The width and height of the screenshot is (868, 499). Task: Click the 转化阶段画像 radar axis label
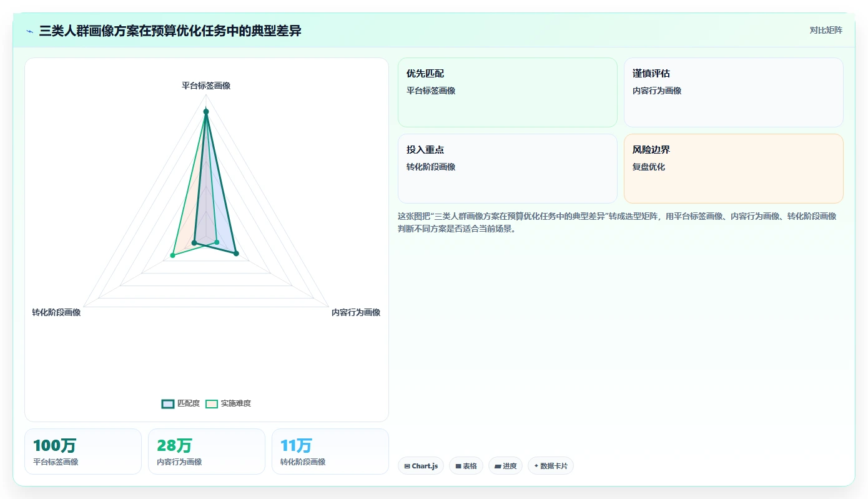pos(56,312)
